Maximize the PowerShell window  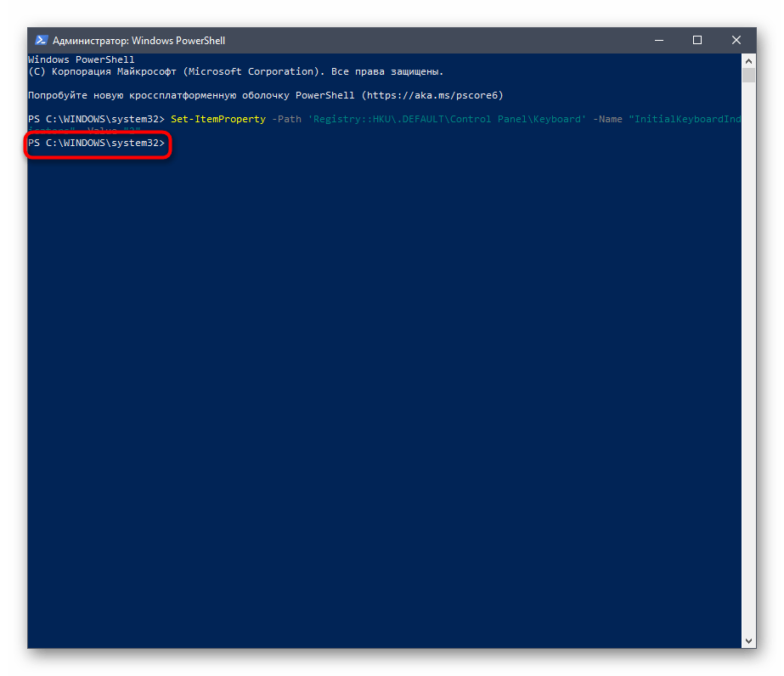pyautogui.click(x=697, y=40)
